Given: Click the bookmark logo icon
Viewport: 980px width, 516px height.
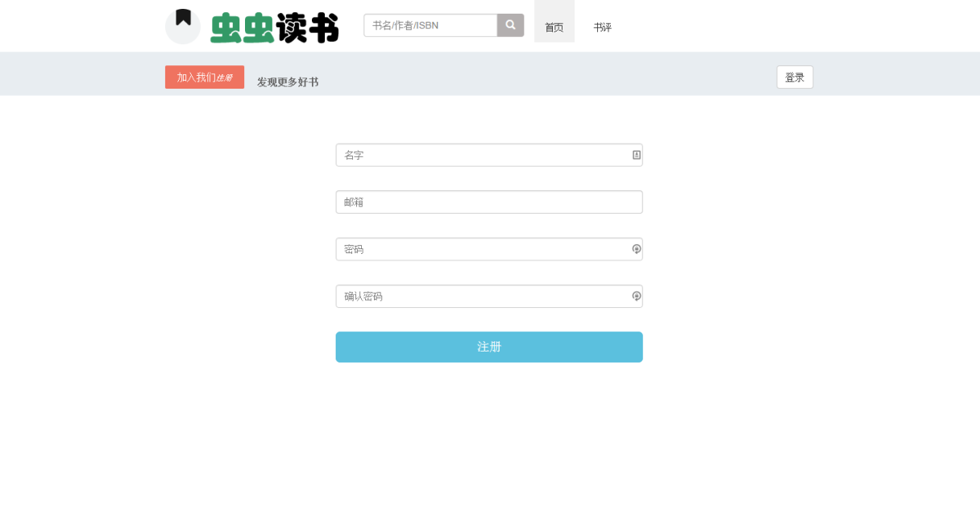Looking at the screenshot, I should coord(183,26).
